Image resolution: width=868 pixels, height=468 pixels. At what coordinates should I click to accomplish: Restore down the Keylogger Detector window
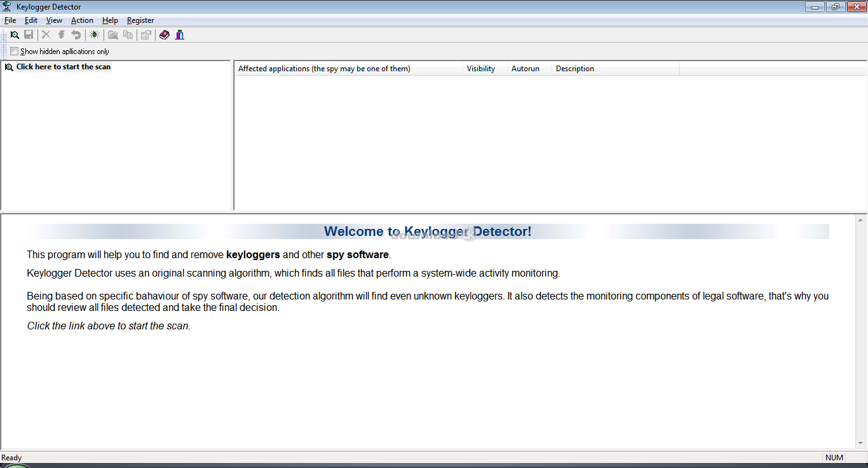click(835, 7)
